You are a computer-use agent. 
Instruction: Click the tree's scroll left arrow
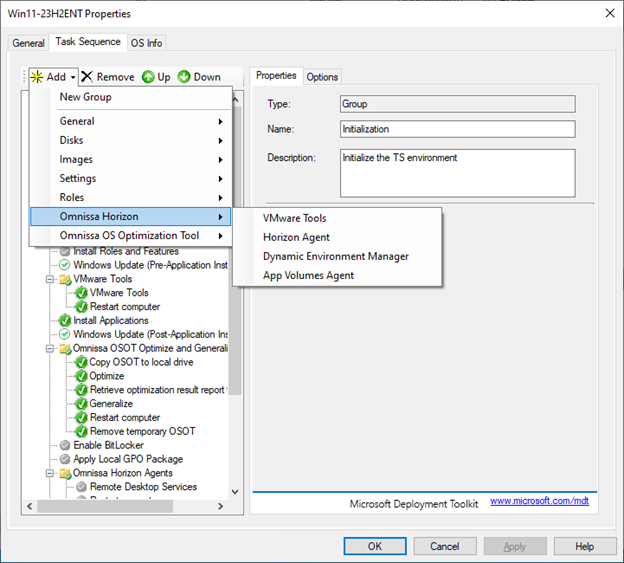(x=29, y=506)
